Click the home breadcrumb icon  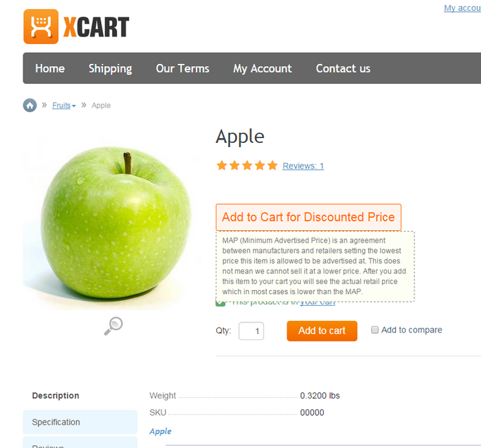coord(30,105)
